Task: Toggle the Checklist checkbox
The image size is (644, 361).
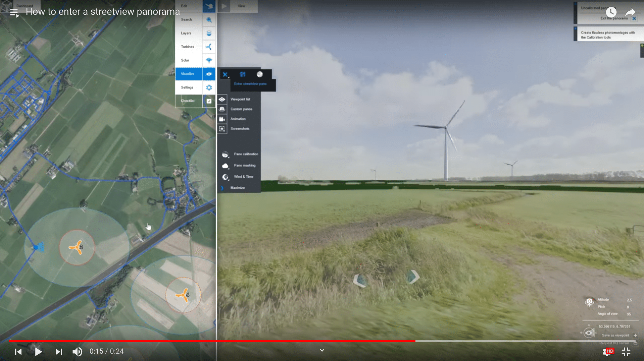Action: (x=209, y=101)
